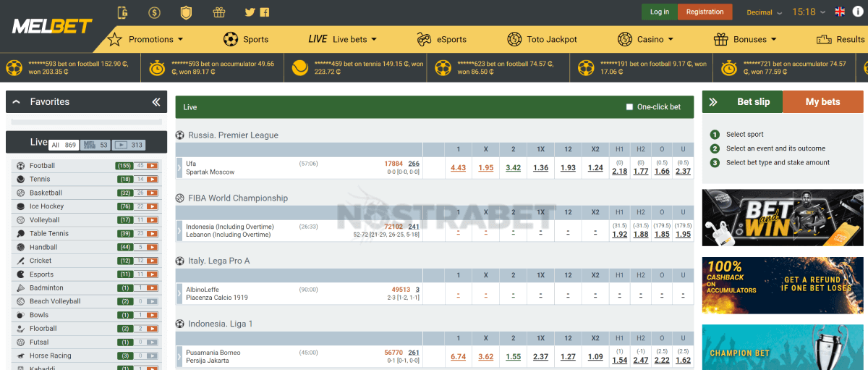Open the language flag dropdown
The height and width of the screenshot is (370, 868).
pyautogui.click(x=840, y=12)
